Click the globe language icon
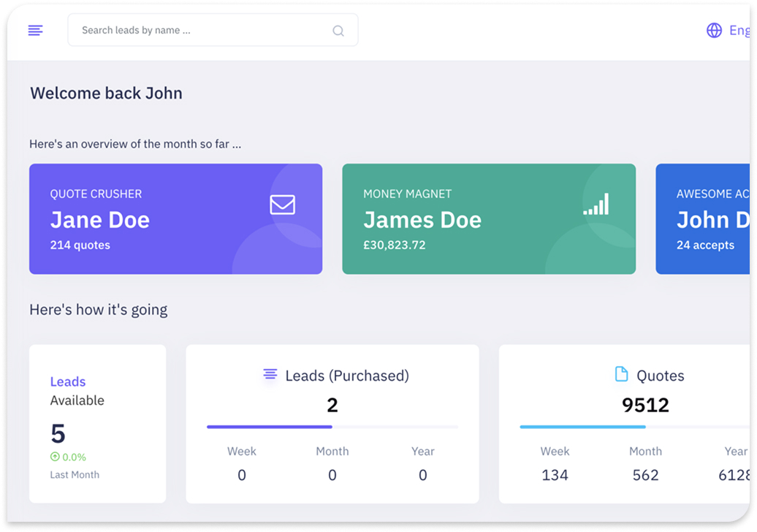Viewport: 757px width, 532px height. click(714, 30)
